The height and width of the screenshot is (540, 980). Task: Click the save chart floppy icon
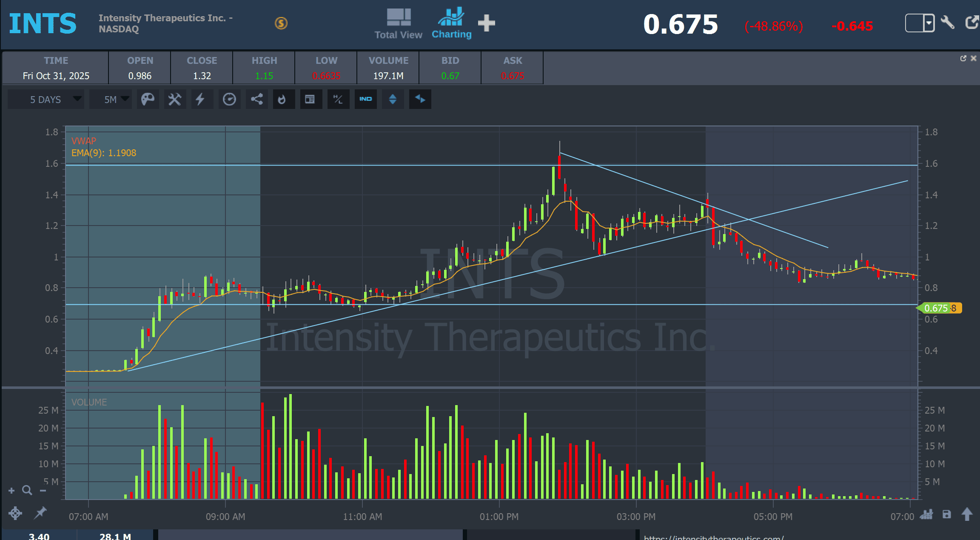click(x=946, y=514)
